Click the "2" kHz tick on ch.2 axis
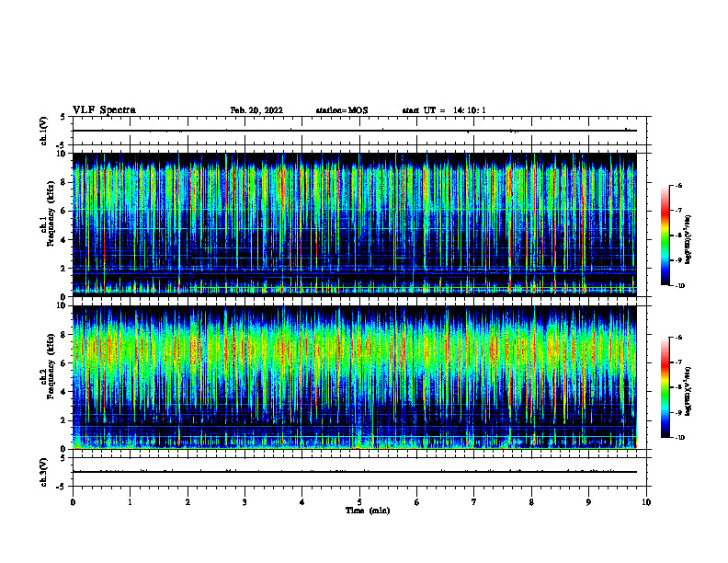Screen dimensions: 728x563 tap(64, 420)
